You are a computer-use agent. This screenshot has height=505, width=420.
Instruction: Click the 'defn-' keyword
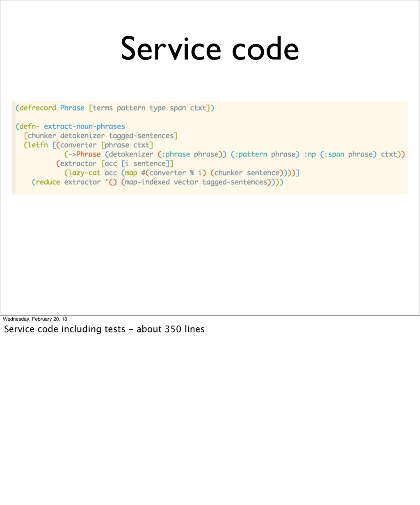[30, 126]
